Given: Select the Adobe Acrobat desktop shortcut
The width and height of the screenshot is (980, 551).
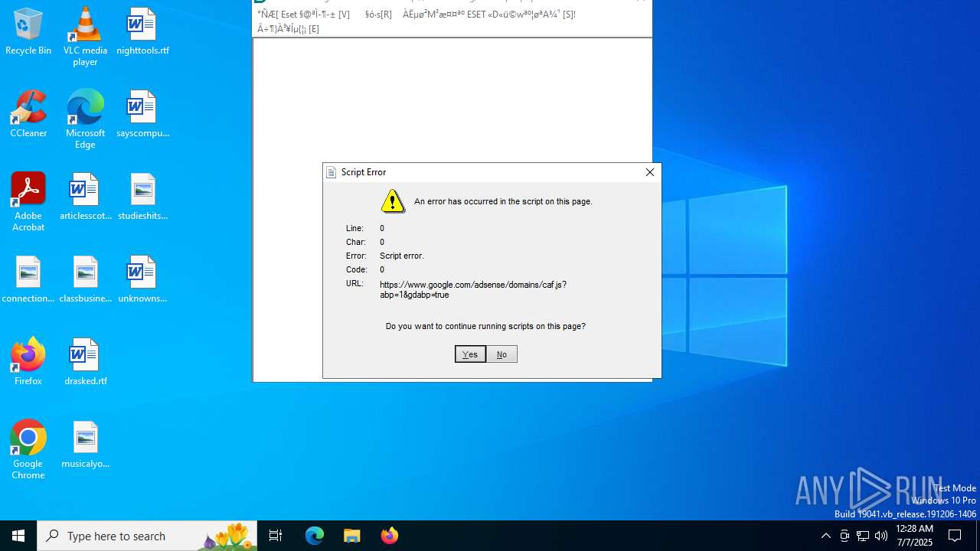Looking at the screenshot, I should pos(28,202).
